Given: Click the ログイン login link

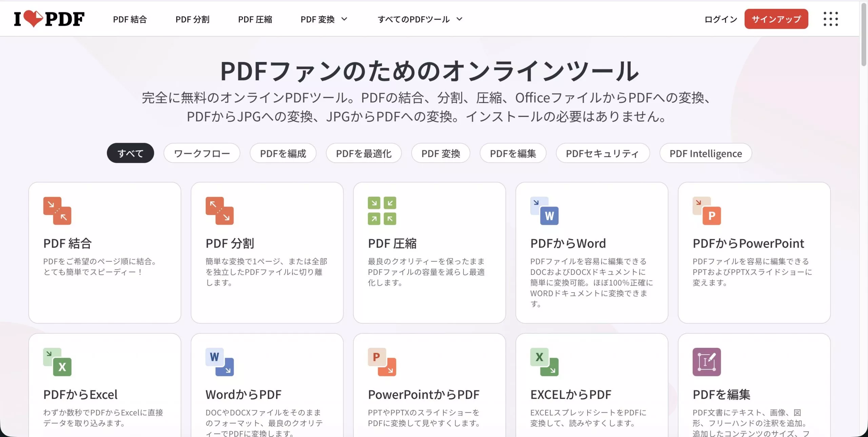Looking at the screenshot, I should (721, 19).
